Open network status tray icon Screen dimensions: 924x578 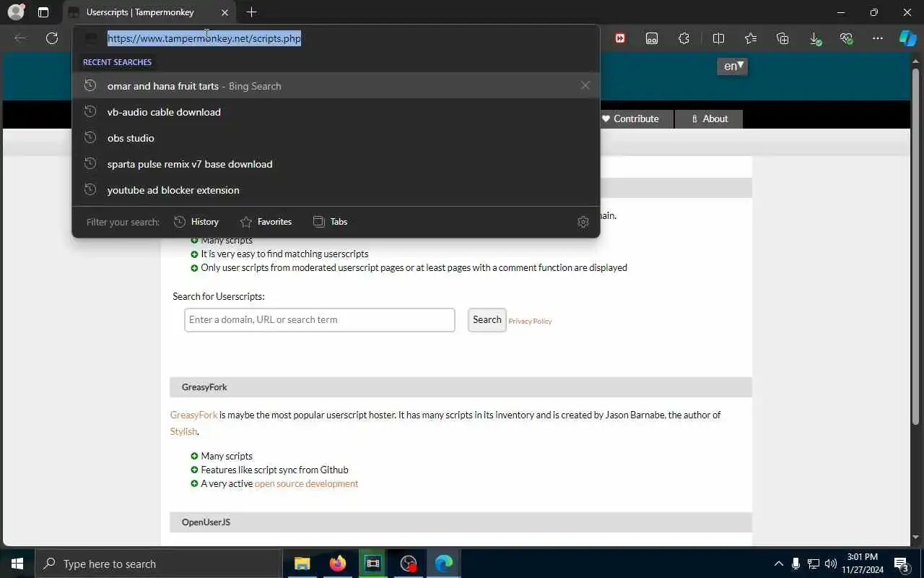813,564
